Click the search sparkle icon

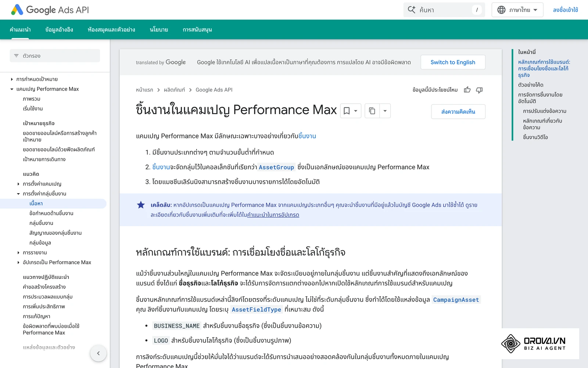pos(412,10)
